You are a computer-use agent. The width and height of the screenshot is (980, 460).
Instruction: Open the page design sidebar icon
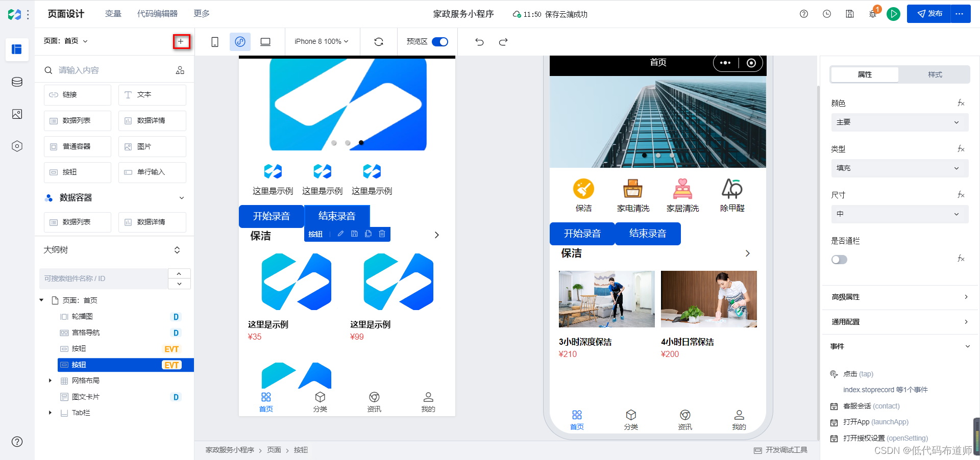point(17,49)
